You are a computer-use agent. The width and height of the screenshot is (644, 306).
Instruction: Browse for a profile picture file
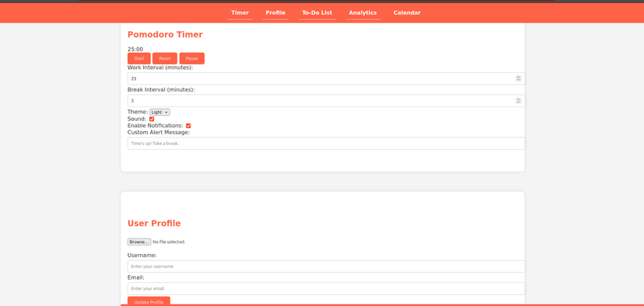(x=139, y=242)
